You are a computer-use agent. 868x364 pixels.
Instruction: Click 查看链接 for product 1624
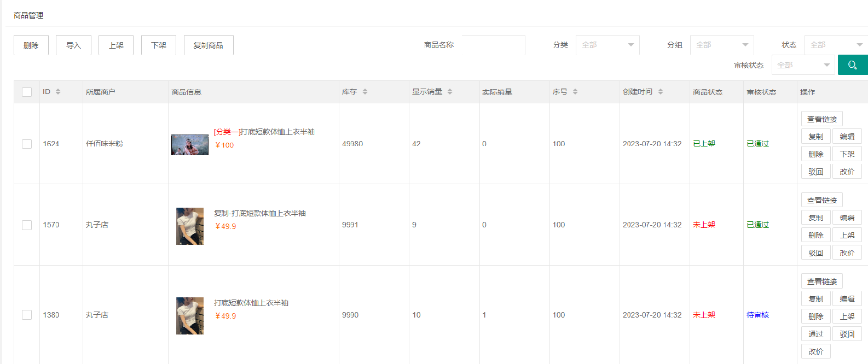[821, 119]
